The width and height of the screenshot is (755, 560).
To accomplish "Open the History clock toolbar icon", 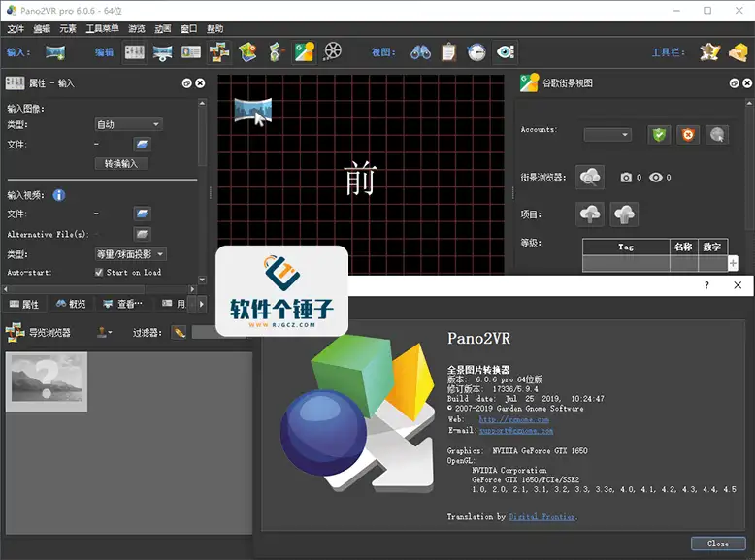I will (476, 52).
